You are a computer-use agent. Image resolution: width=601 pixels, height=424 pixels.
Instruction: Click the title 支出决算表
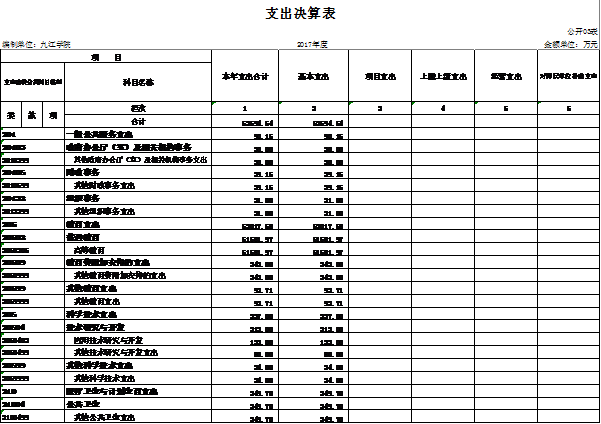click(300, 13)
